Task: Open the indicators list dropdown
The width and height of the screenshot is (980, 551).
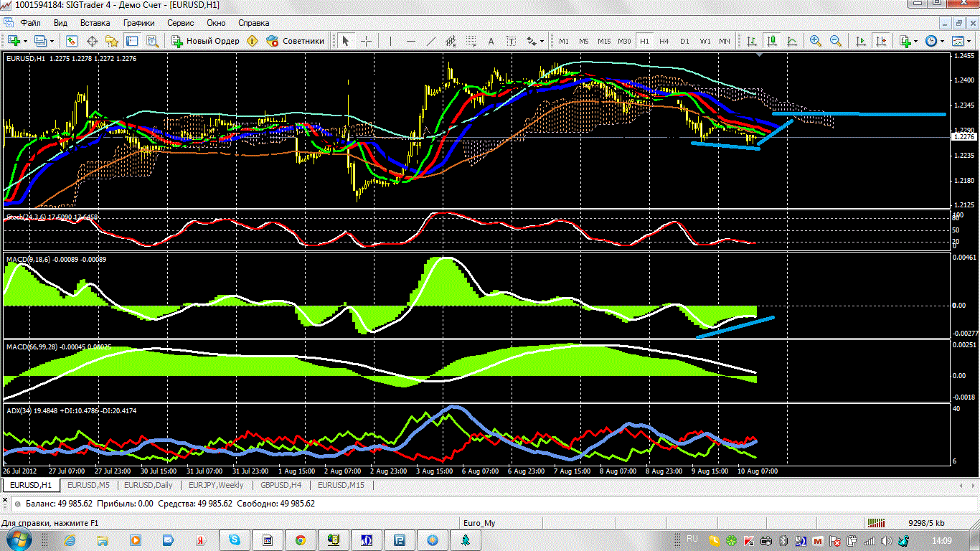Action: 916,41
